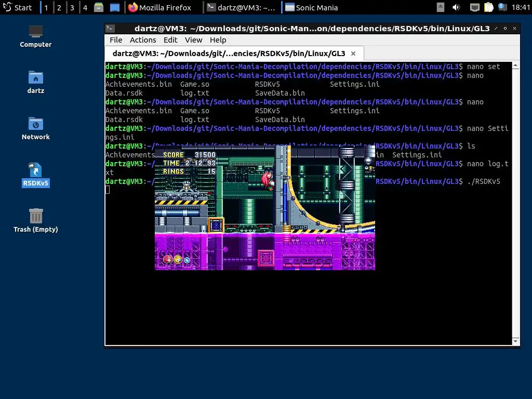Viewport: 532px width, 399px height.
Task: Click the first SaveData.bin listing text
Action: pyautogui.click(x=280, y=93)
